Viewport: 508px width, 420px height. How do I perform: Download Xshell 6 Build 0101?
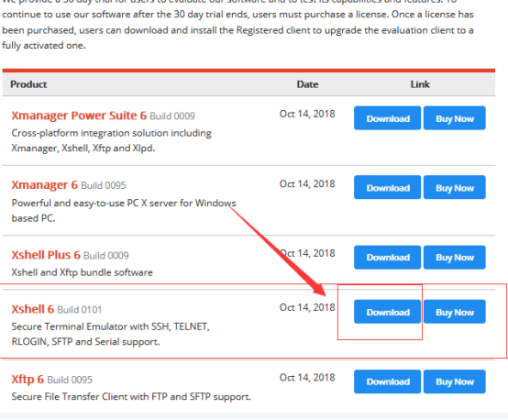coord(387,312)
